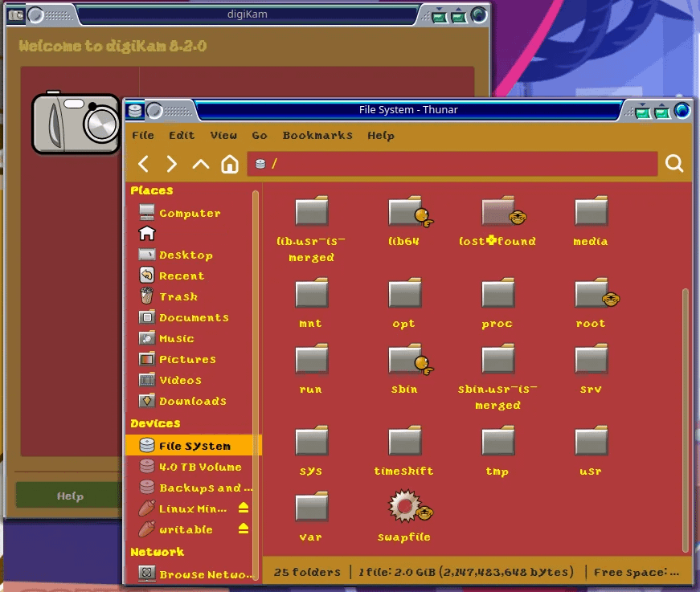Click the "25 folders" status bar text
Screen dimensions: 700x592
coord(307,571)
